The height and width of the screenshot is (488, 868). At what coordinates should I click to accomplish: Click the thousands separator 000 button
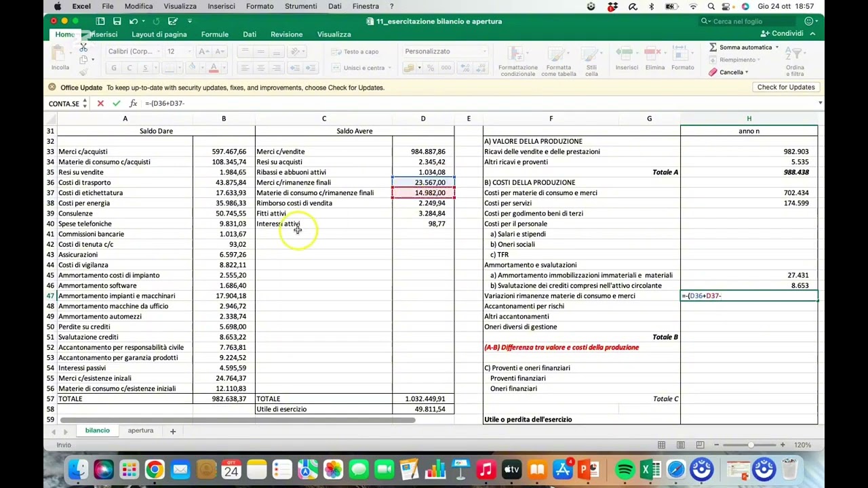click(x=446, y=68)
